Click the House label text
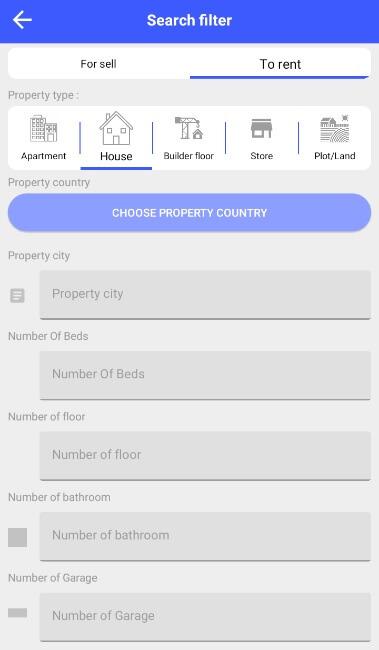Screen dimensions: 379x650 pyautogui.click(x=116, y=156)
